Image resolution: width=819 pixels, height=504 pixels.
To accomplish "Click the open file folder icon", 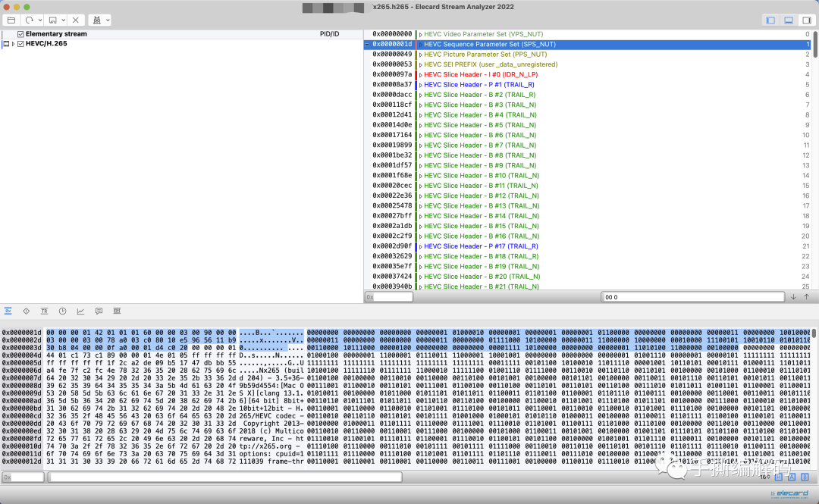I will tap(11, 20).
